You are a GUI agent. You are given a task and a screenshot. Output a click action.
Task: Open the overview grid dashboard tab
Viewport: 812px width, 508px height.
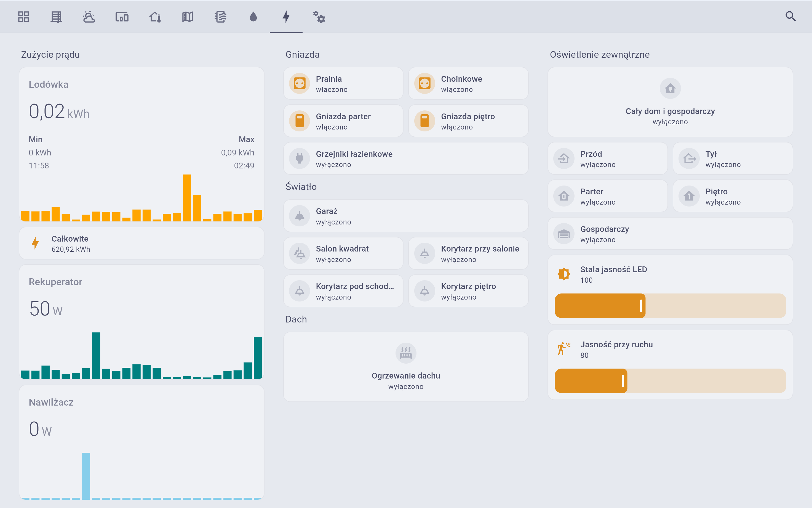(23, 17)
